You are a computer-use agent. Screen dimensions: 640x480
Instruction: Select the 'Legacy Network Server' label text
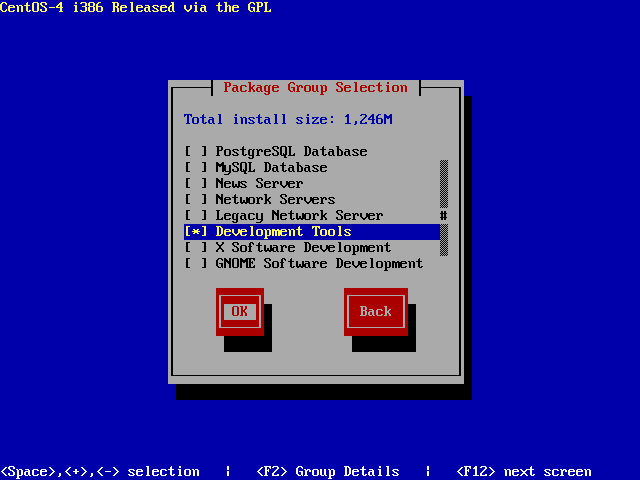[x=299, y=215]
